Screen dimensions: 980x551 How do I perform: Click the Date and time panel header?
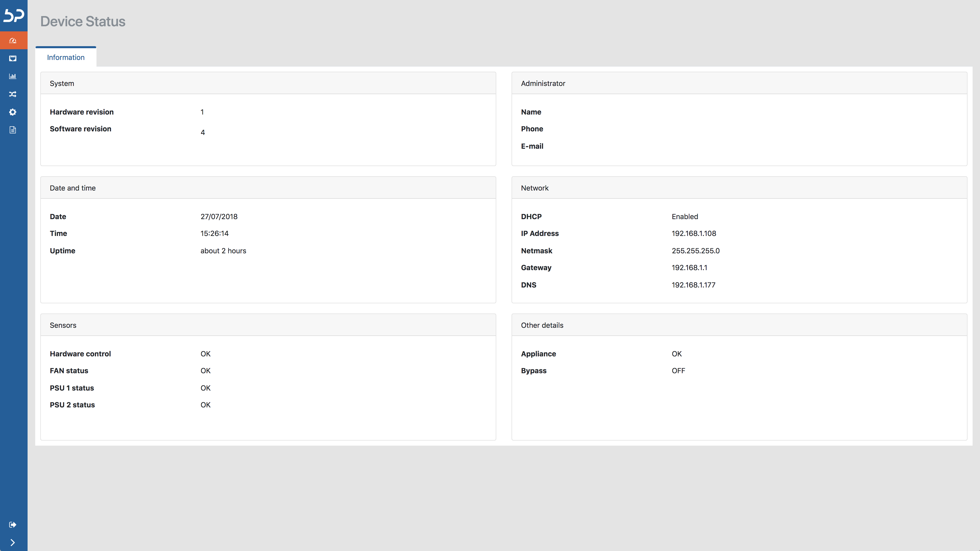[x=268, y=188]
